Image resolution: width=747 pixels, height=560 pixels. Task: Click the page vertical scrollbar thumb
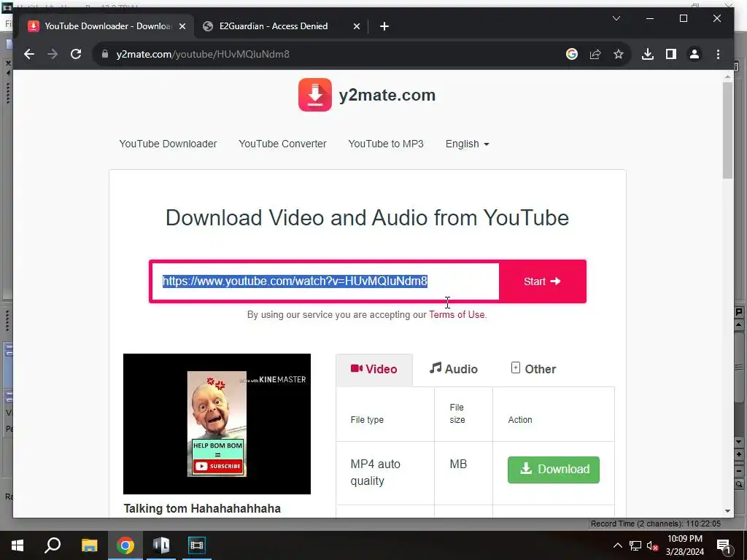click(727, 131)
